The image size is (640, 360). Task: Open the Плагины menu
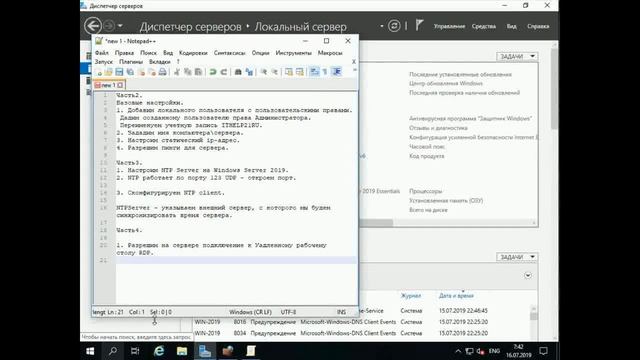(x=131, y=62)
